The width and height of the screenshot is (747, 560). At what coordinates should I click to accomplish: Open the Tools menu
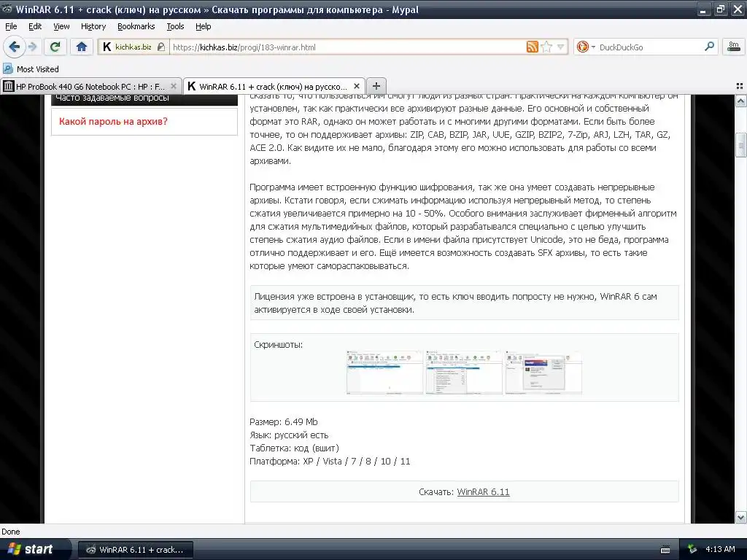pyautogui.click(x=175, y=26)
